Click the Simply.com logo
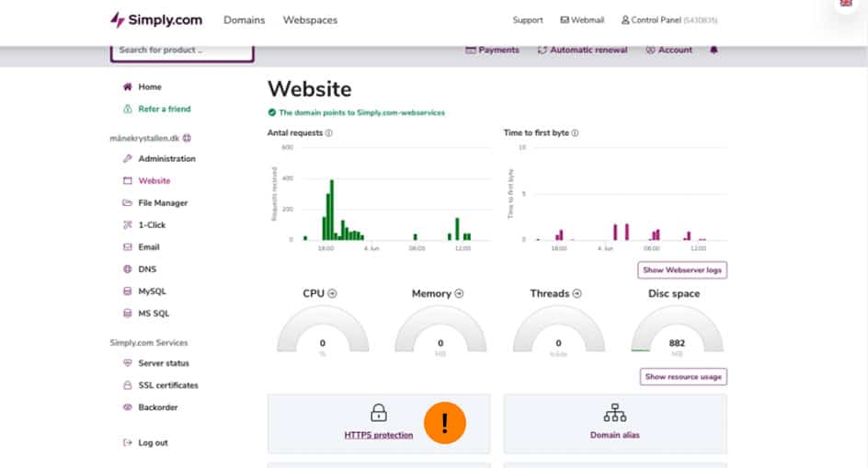The height and width of the screenshot is (468, 868). pos(156,20)
